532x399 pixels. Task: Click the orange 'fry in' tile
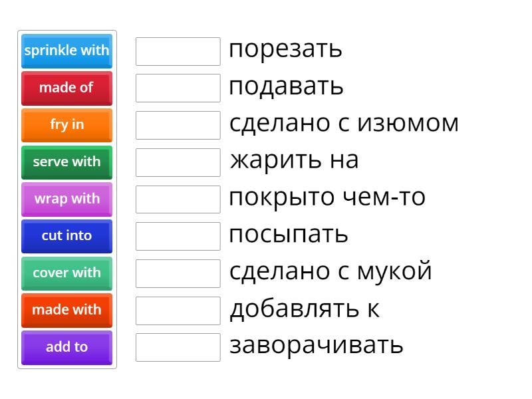point(66,124)
